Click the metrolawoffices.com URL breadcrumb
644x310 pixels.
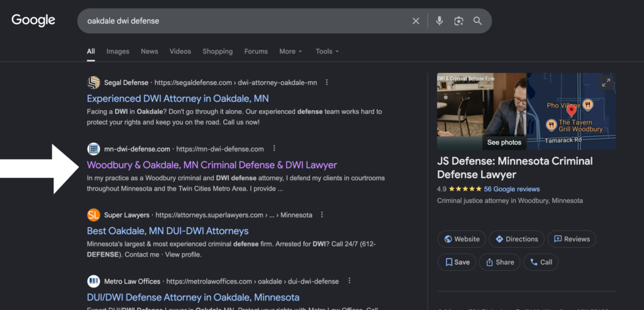[x=253, y=281]
